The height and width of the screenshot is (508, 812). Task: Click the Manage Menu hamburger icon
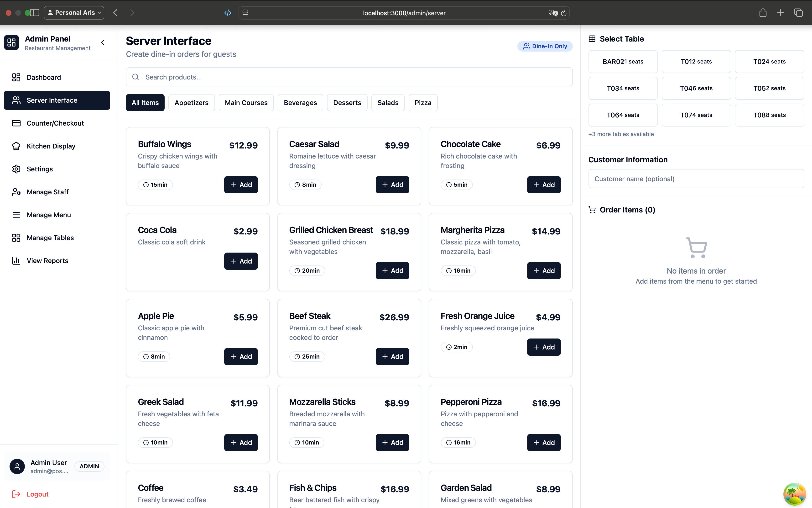coord(16,215)
